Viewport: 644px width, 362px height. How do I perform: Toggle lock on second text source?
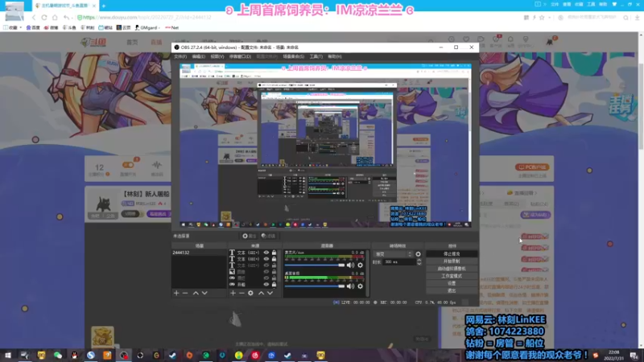pyautogui.click(x=274, y=259)
